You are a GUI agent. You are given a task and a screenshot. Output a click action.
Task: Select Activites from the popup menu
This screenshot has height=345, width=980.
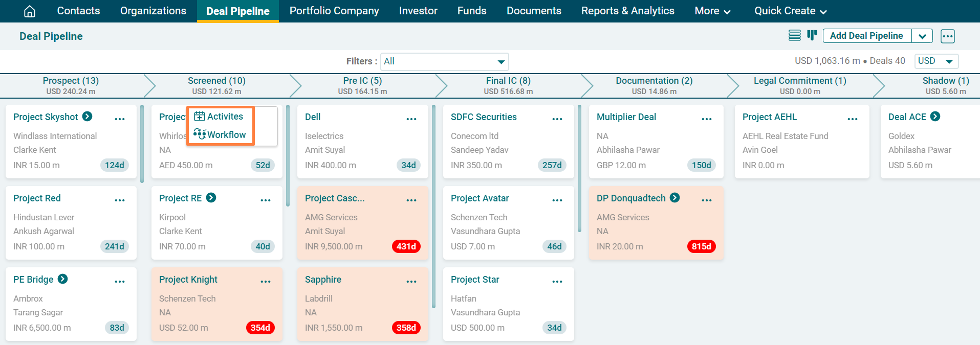coord(220,117)
